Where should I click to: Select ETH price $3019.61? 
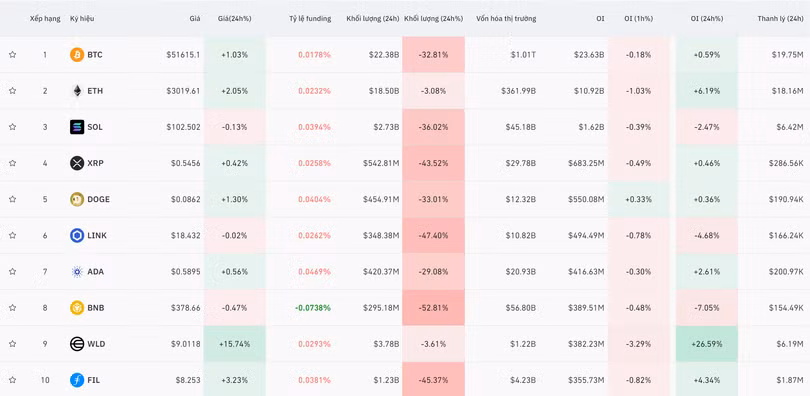click(183, 91)
